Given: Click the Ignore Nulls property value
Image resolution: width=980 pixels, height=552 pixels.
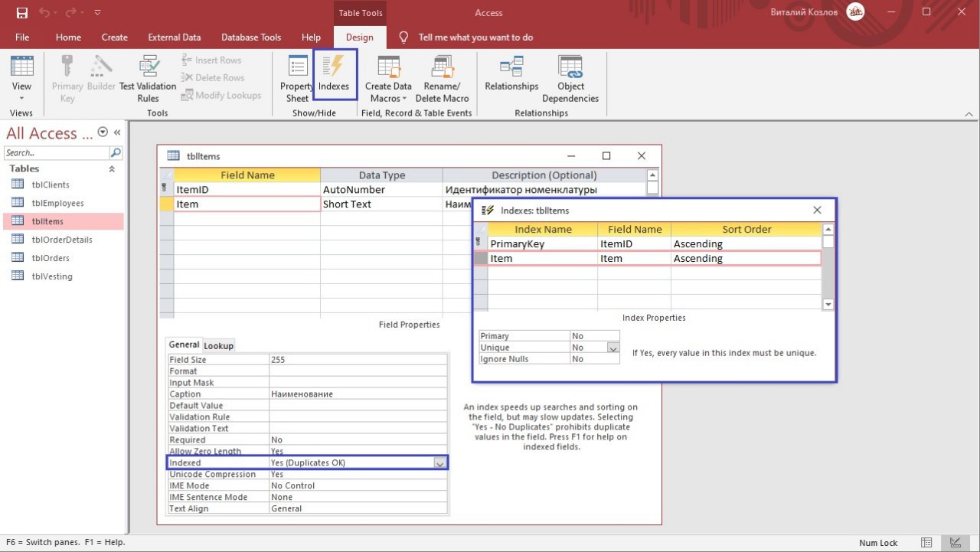Looking at the screenshot, I should pyautogui.click(x=595, y=359).
